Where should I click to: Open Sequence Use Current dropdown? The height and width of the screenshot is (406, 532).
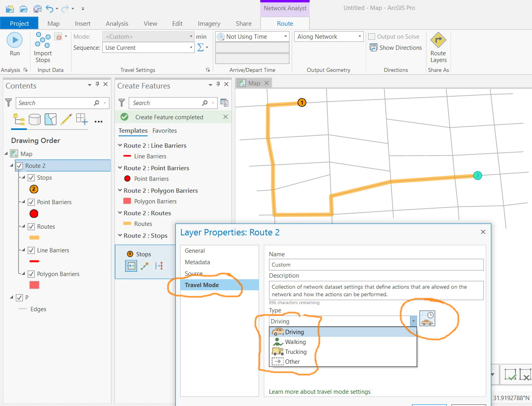148,48
